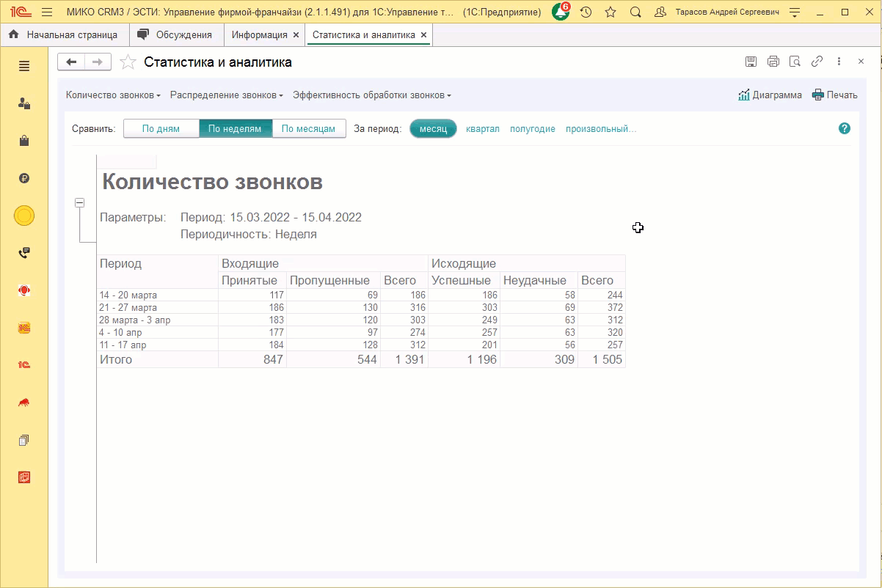Select the По месяцам comparison toggle
The height and width of the screenshot is (588, 882).
(308, 128)
